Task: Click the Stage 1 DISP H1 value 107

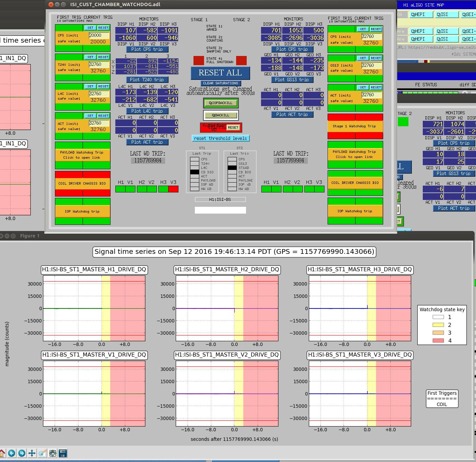Action: pyautogui.click(x=126, y=30)
